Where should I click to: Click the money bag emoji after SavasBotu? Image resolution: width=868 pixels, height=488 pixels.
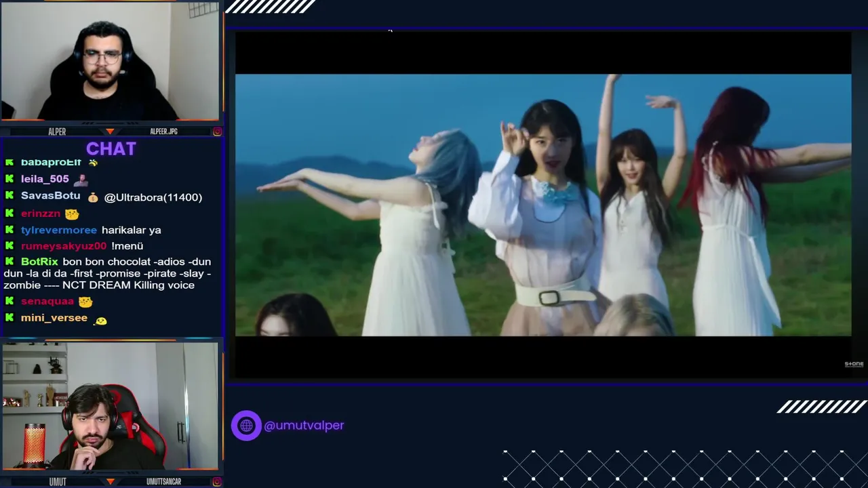tap(93, 197)
